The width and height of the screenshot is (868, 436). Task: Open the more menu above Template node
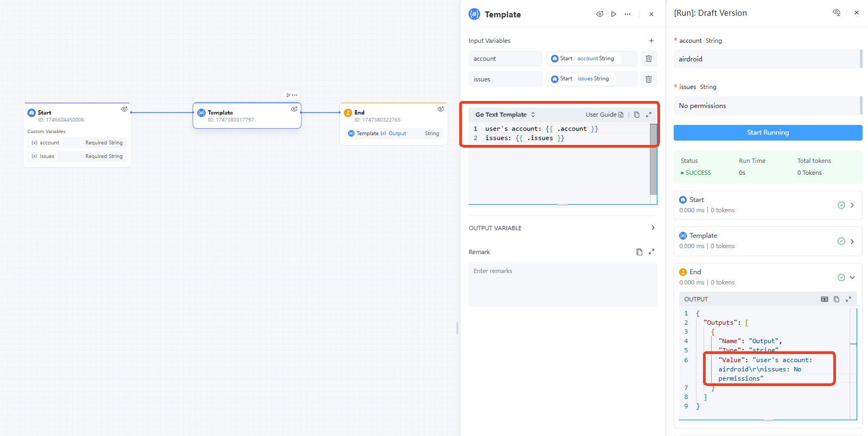pos(295,95)
